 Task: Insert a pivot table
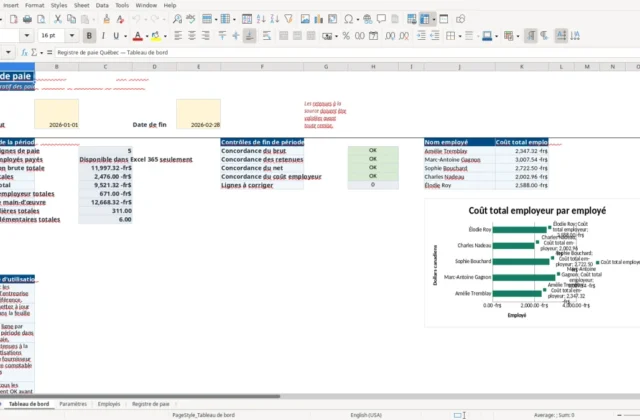[333, 19]
